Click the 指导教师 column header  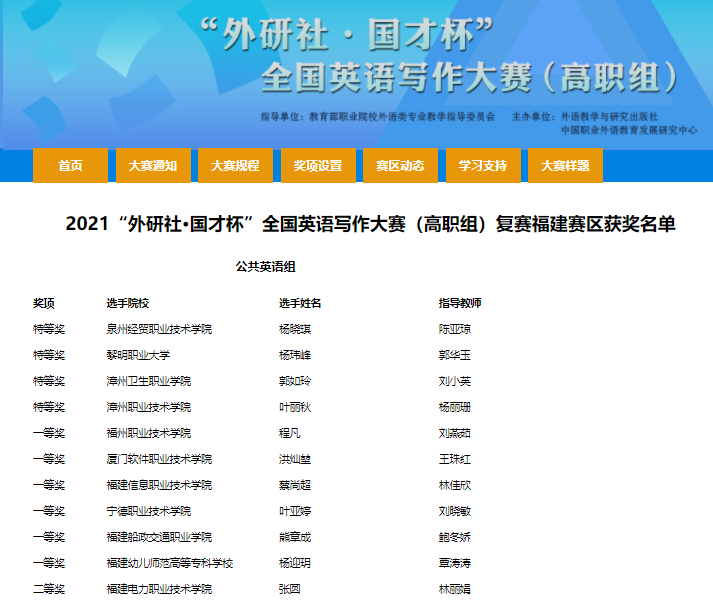(460, 303)
